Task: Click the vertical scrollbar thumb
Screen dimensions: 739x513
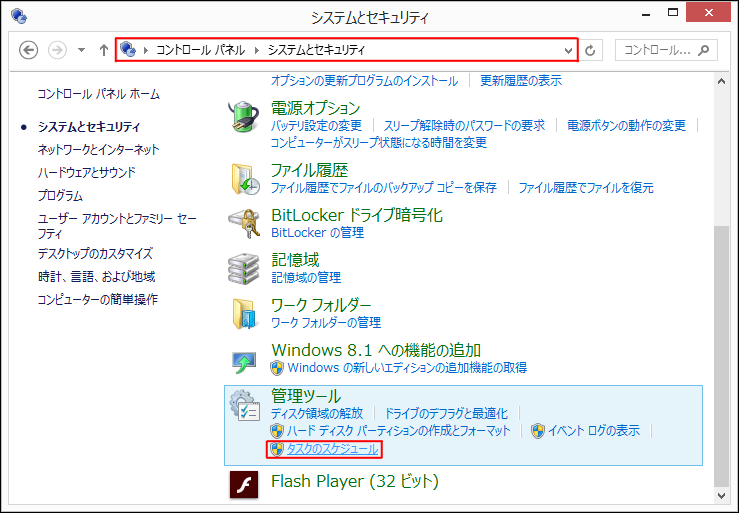Action: [722, 356]
